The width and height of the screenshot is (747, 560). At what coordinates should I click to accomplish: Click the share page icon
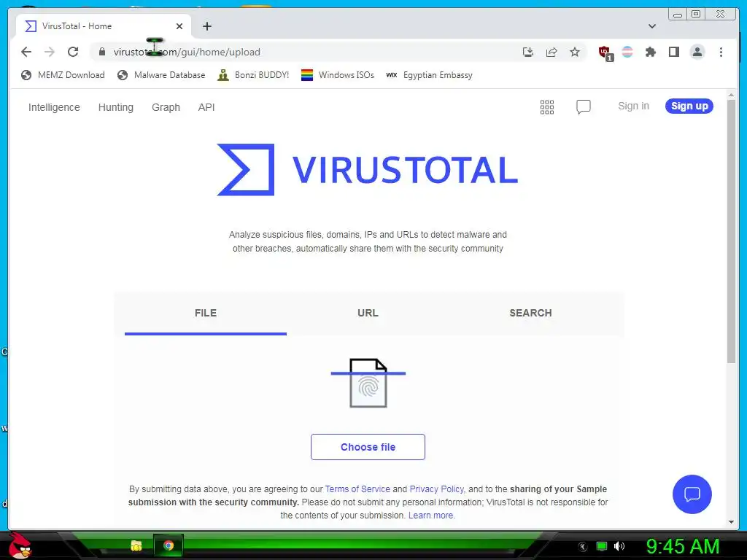pos(551,52)
